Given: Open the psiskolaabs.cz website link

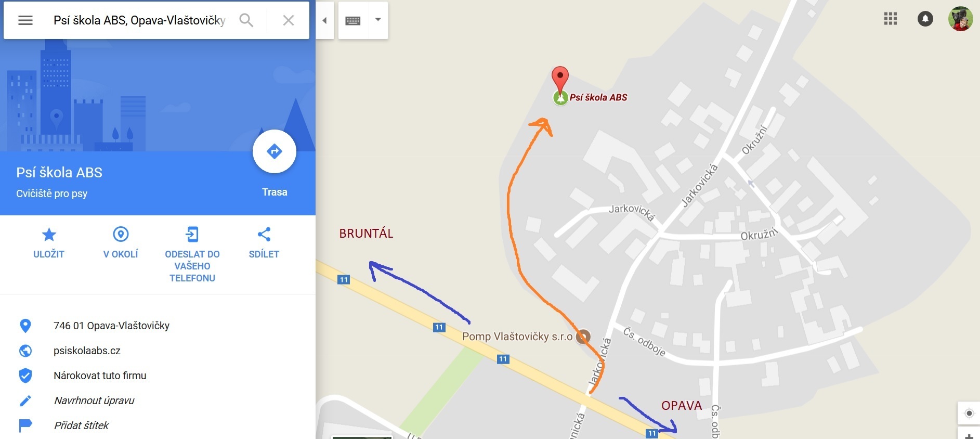Looking at the screenshot, I should click(x=87, y=351).
